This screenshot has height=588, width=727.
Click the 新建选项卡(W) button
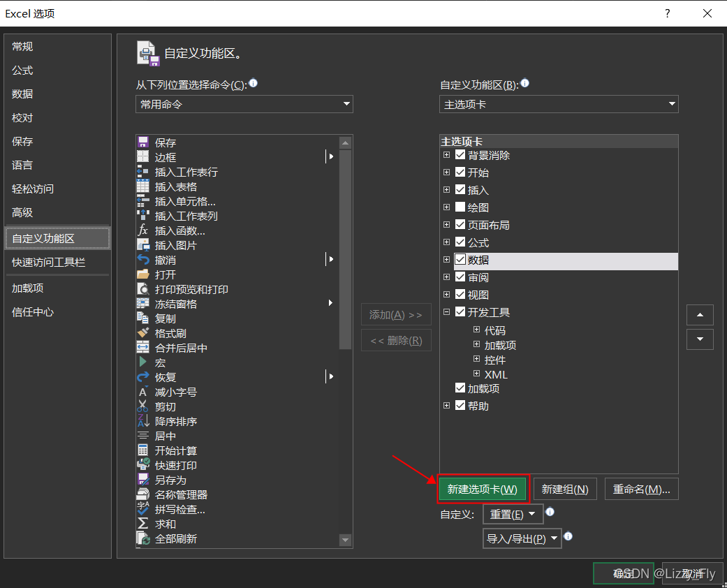coord(483,488)
